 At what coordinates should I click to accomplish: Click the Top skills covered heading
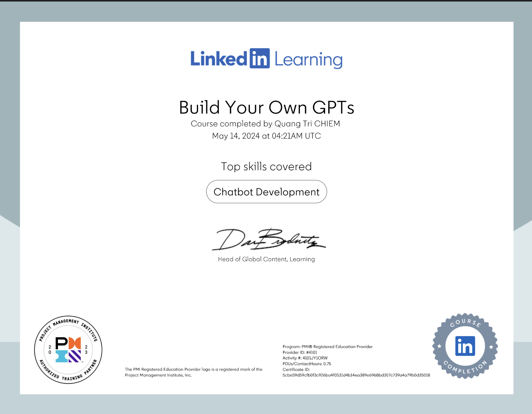[x=266, y=166]
